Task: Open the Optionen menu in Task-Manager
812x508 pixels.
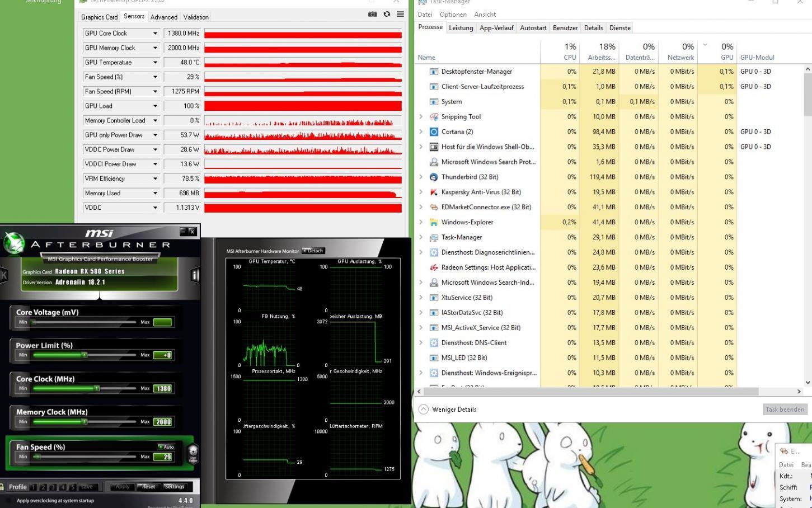Action: click(x=453, y=15)
